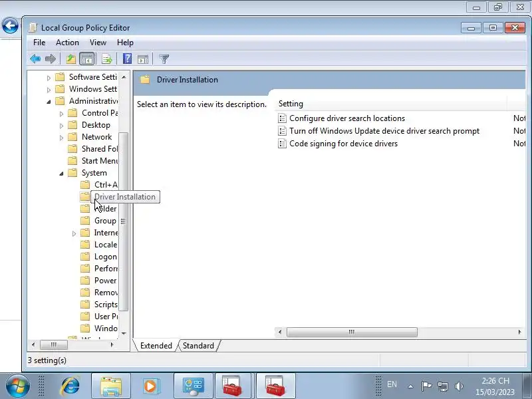Click the Export List toolbar icon
Screen dimensions: 532x399
click(x=107, y=59)
